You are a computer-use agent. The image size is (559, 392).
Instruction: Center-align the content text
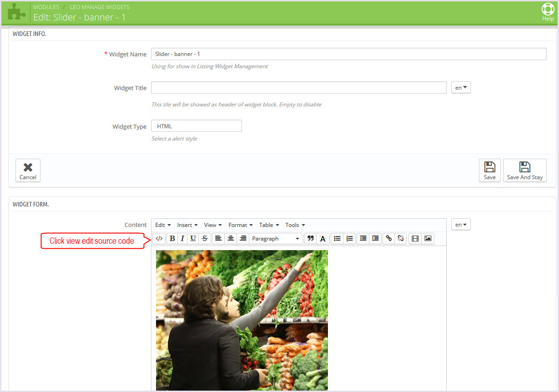point(231,238)
